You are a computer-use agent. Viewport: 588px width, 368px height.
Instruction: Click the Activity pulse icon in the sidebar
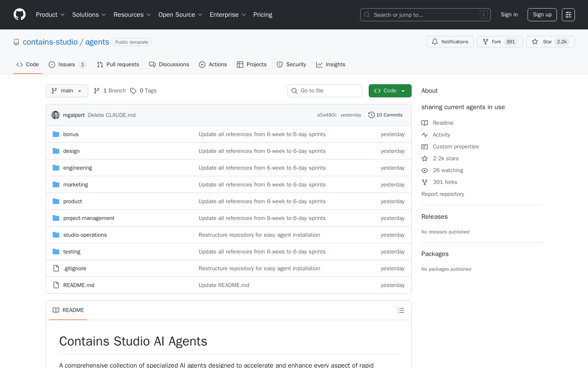[x=425, y=135]
